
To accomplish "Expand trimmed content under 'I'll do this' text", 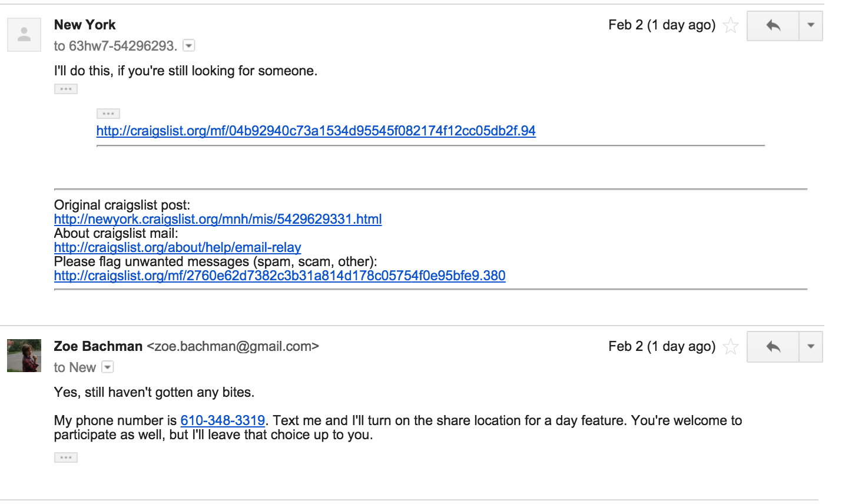I will pyautogui.click(x=66, y=89).
